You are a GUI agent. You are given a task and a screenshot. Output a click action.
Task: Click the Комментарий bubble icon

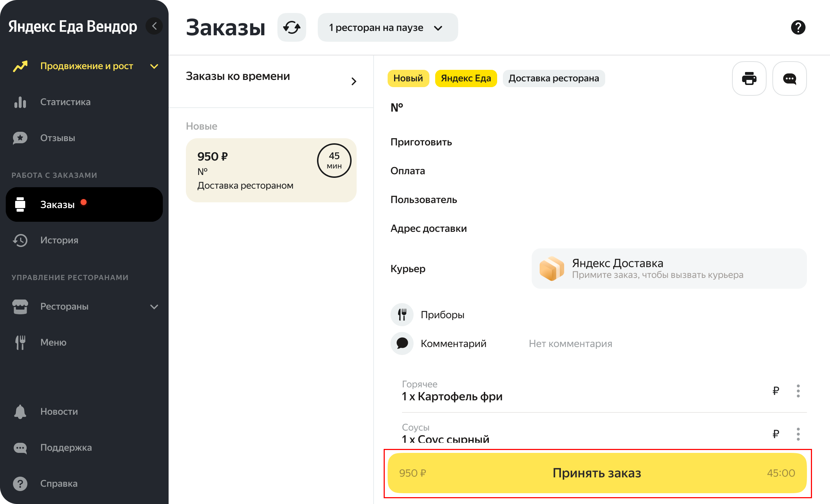click(x=402, y=343)
